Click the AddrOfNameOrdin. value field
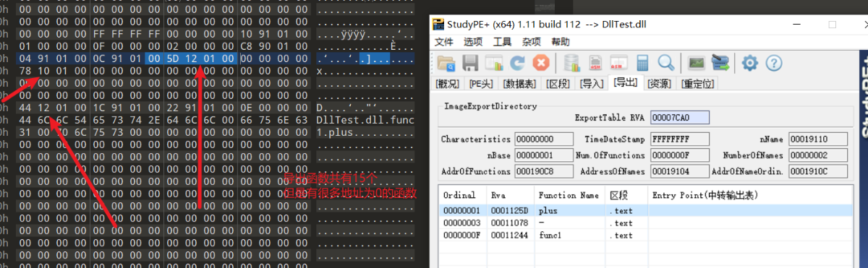This screenshot has height=268, width=868. [x=817, y=171]
